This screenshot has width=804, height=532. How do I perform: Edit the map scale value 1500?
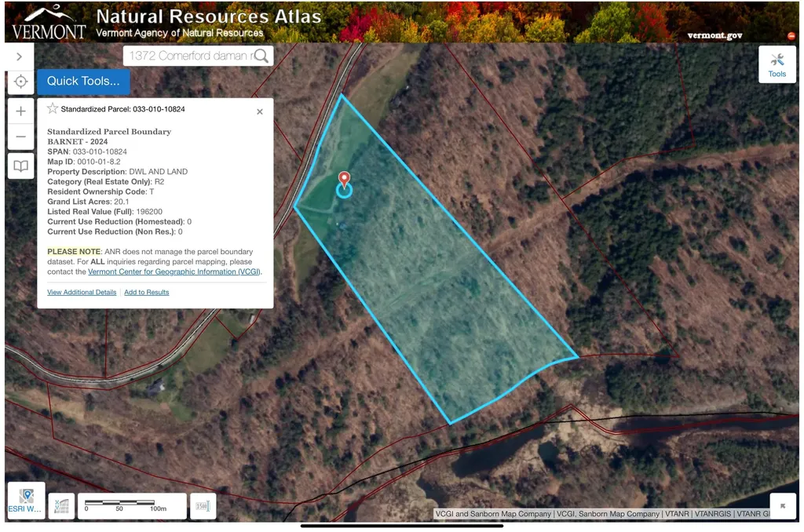click(x=203, y=506)
